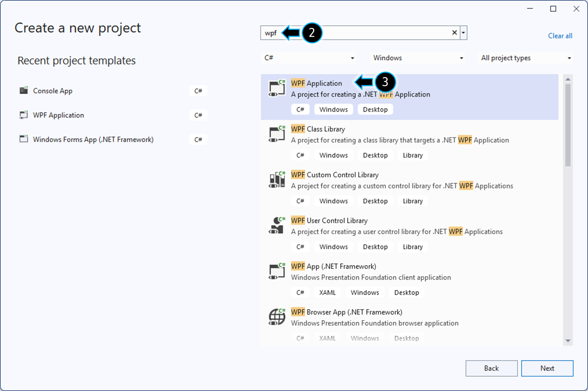Click the recent WPF Application template icon

pyautogui.click(x=24, y=115)
